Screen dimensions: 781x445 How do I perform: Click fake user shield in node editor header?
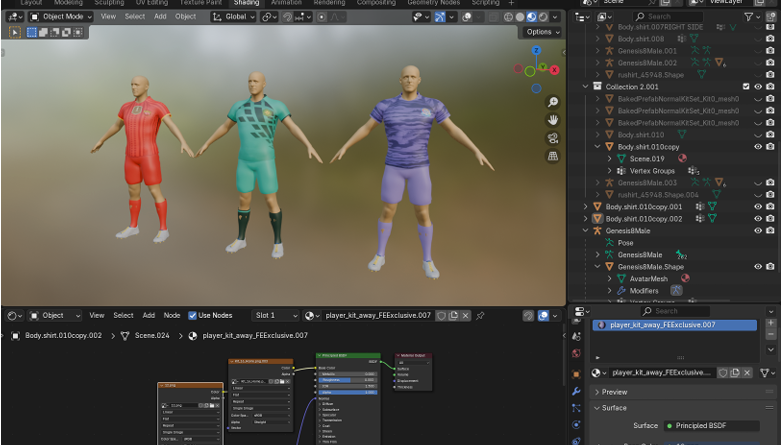(441, 315)
